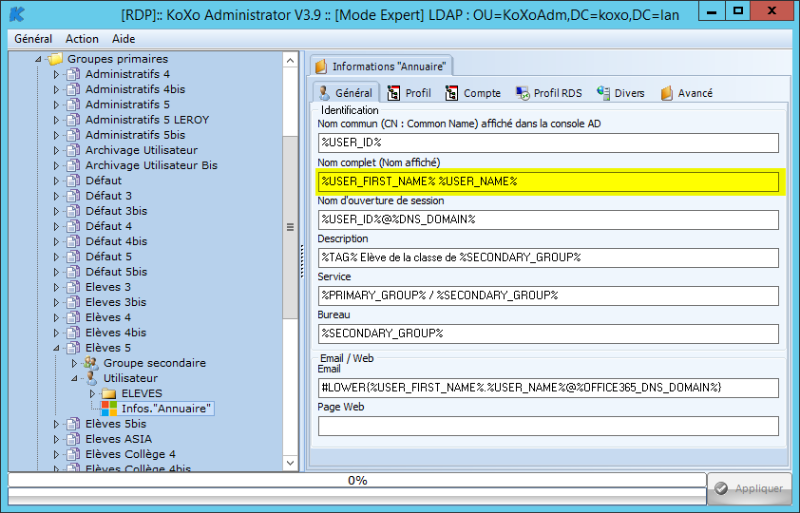Click the Compte tab icon
Screen dimensions: 800x513
click(x=452, y=93)
